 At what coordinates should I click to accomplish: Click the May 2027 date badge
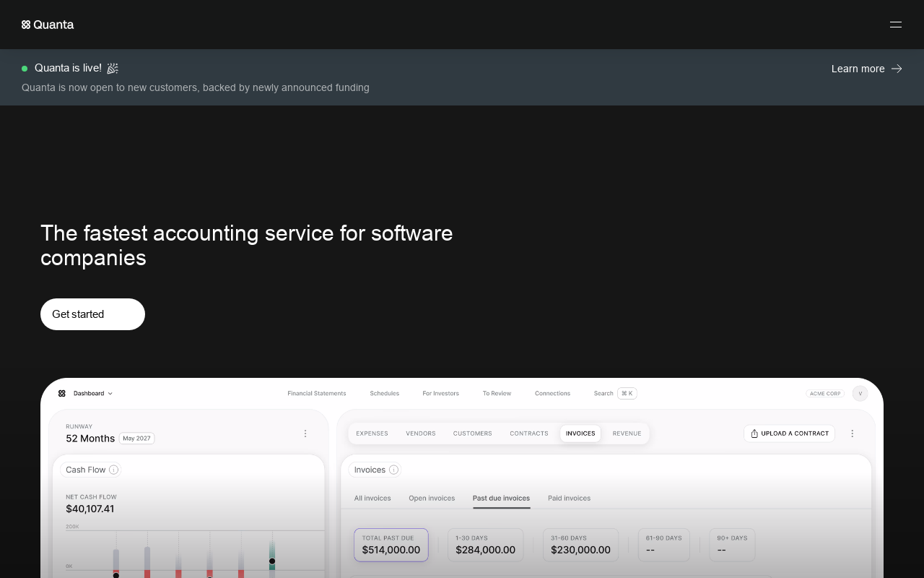(x=137, y=439)
